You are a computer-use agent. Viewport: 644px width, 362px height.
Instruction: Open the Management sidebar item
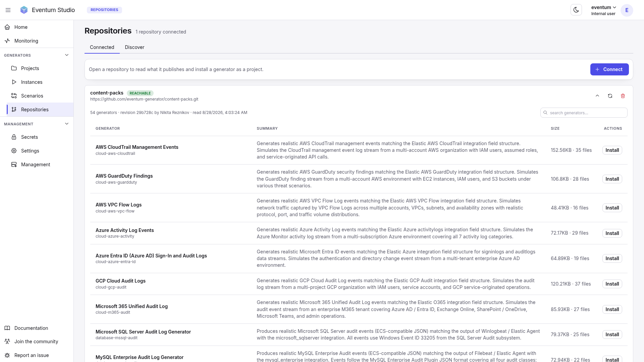[40, 165]
